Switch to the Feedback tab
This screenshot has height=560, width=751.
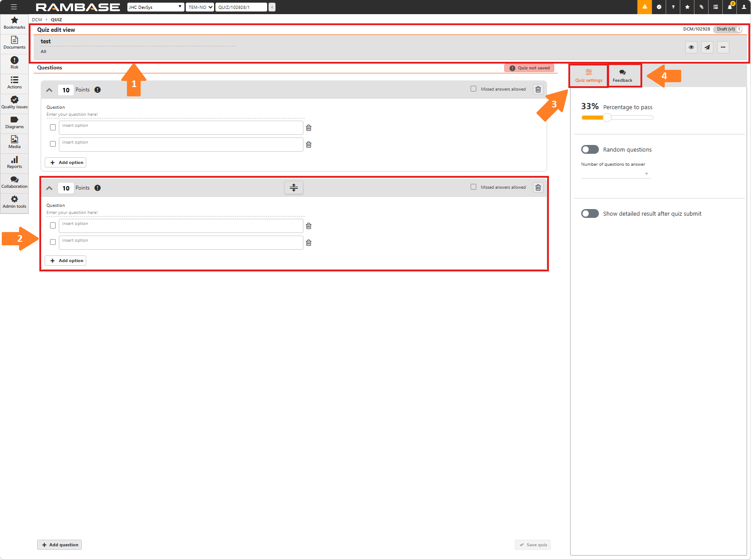coord(622,76)
